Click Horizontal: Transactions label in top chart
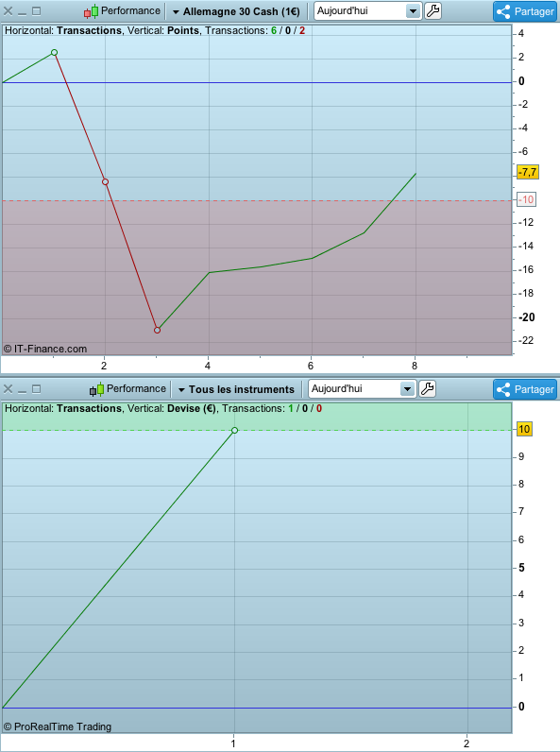 tap(63, 30)
